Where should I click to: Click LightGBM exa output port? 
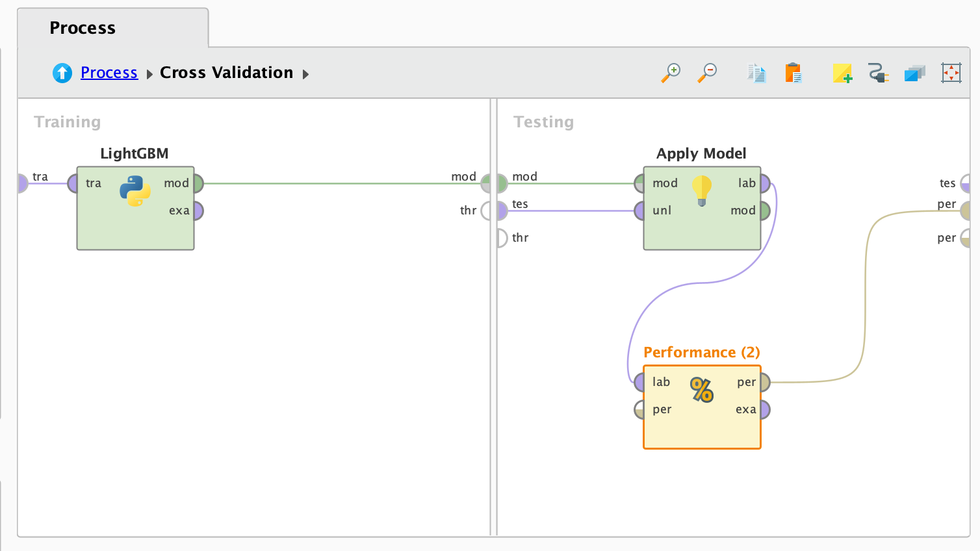pyautogui.click(x=198, y=211)
